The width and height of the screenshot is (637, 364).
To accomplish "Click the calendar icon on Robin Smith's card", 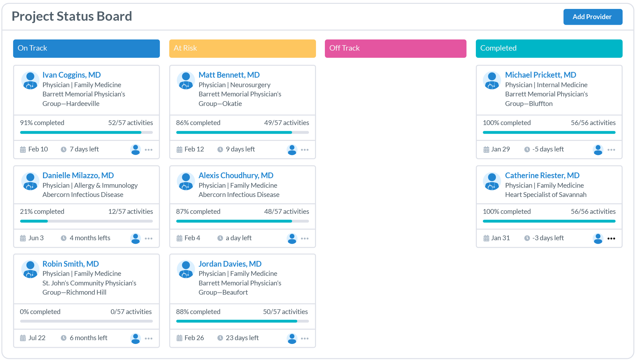I will coord(22,338).
